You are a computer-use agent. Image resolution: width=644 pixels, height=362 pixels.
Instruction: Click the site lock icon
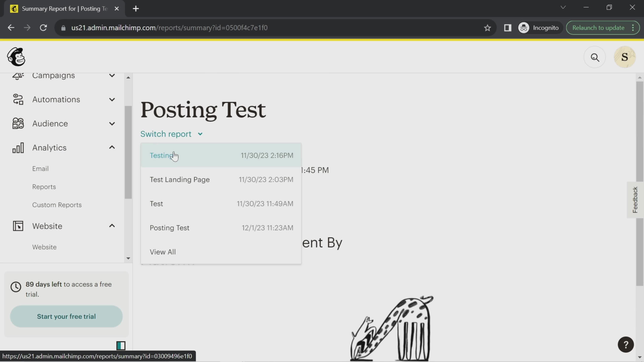pos(63,28)
